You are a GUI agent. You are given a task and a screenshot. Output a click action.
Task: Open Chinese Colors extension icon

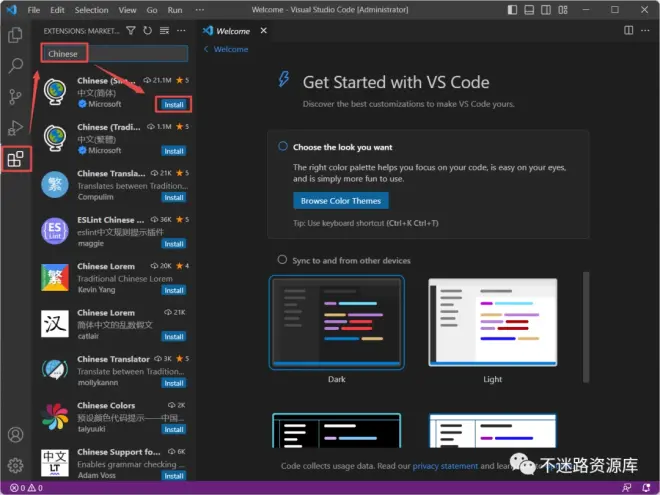pyautogui.click(x=55, y=417)
